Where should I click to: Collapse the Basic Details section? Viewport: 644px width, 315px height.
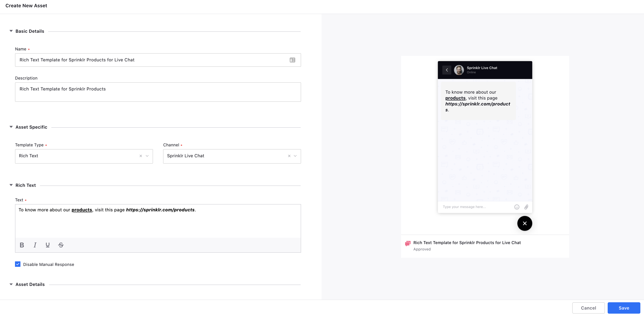click(x=11, y=31)
